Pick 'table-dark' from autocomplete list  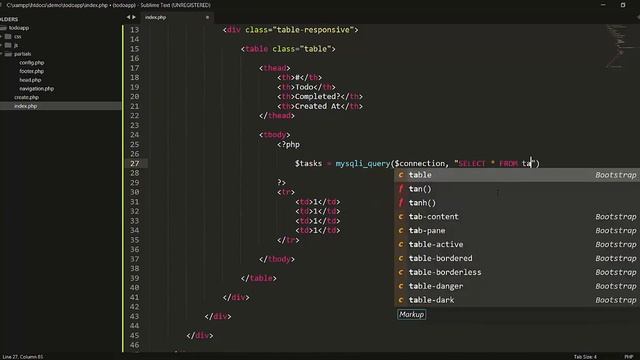coord(517,300)
